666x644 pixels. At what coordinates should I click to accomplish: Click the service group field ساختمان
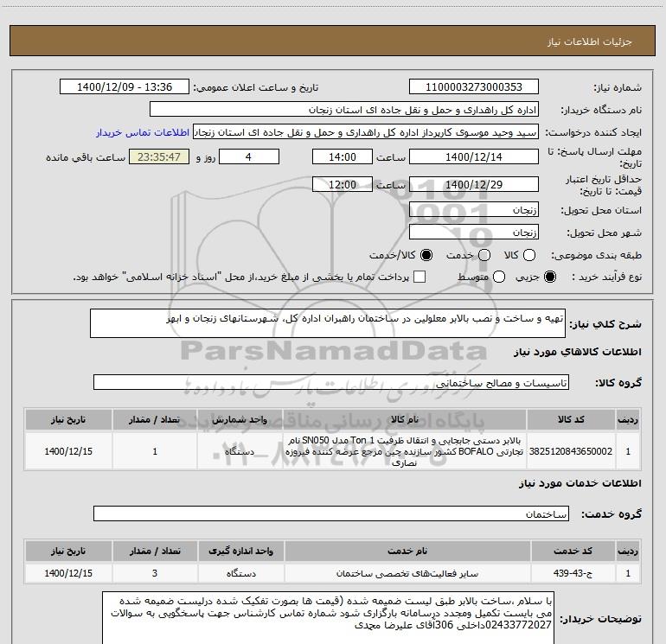(x=331, y=513)
